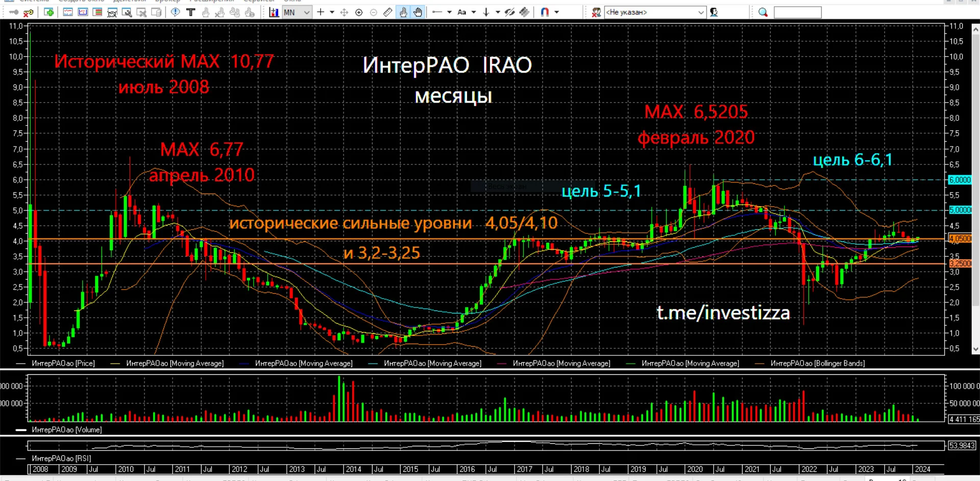Click the ИнтерРАОао [Volume] legend label

pyautogui.click(x=67, y=430)
